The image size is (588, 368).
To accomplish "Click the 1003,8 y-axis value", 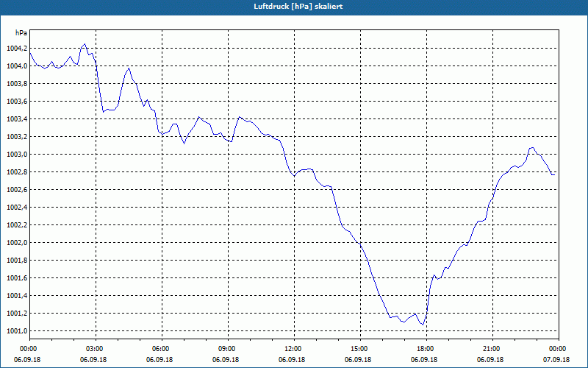I will [x=17, y=84].
